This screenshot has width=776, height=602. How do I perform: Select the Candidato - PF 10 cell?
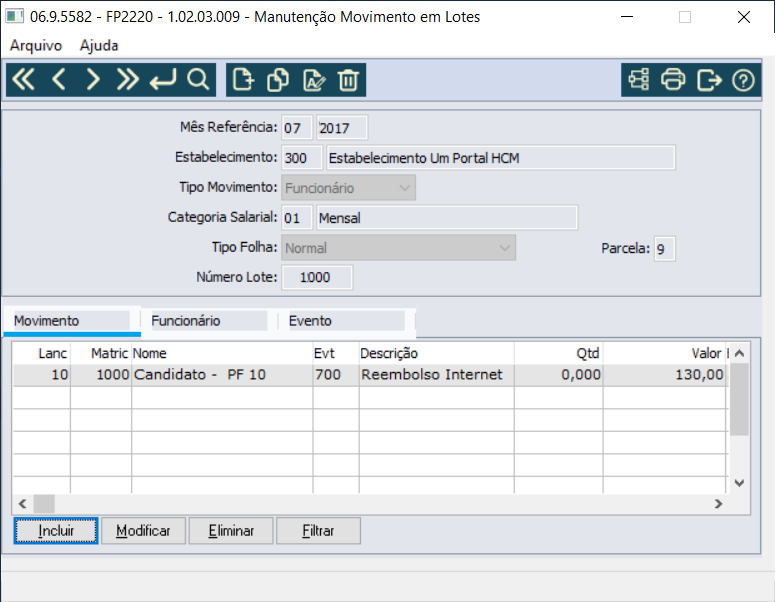click(222, 375)
